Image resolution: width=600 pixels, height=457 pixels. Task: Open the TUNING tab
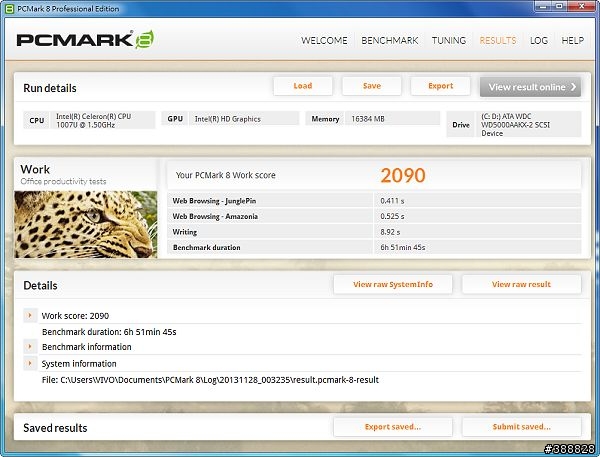click(x=448, y=40)
